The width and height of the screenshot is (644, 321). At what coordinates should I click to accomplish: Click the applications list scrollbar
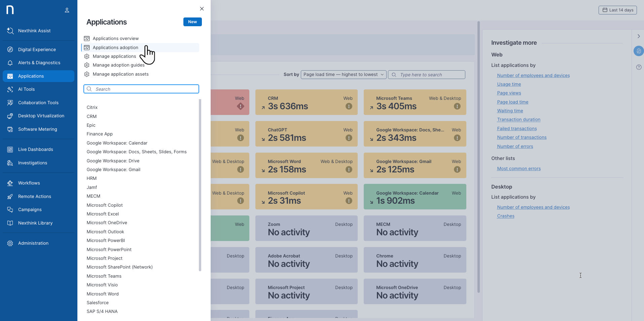(x=200, y=185)
